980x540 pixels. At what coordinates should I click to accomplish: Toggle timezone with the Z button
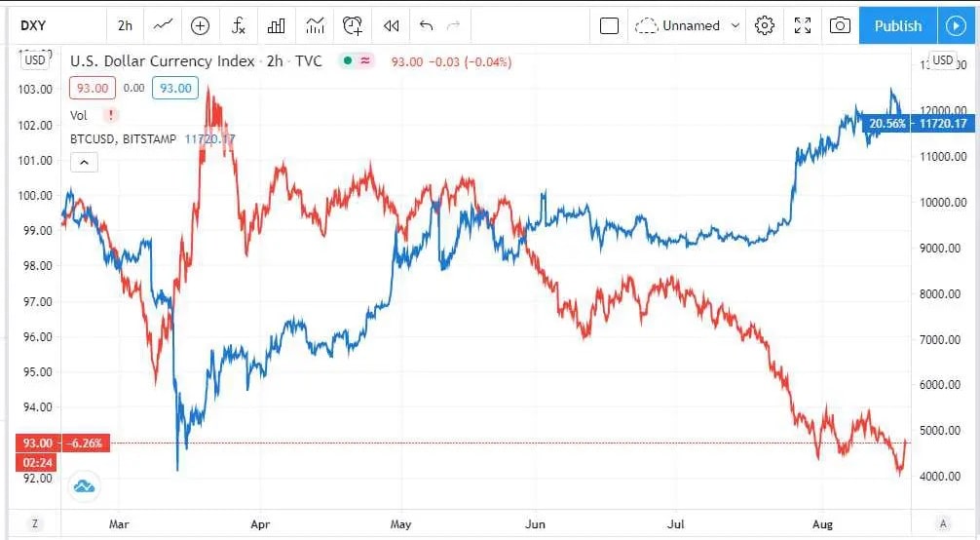tap(35, 523)
